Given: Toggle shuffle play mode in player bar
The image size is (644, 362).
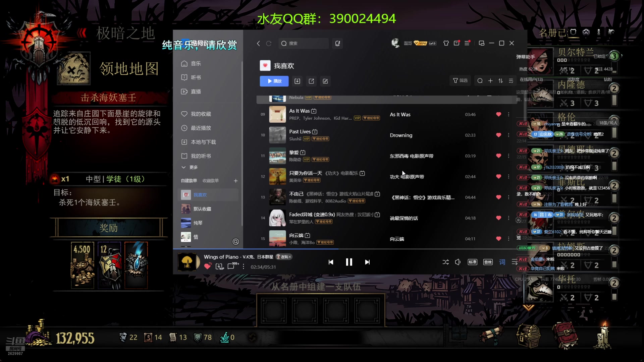Looking at the screenshot, I should (445, 262).
